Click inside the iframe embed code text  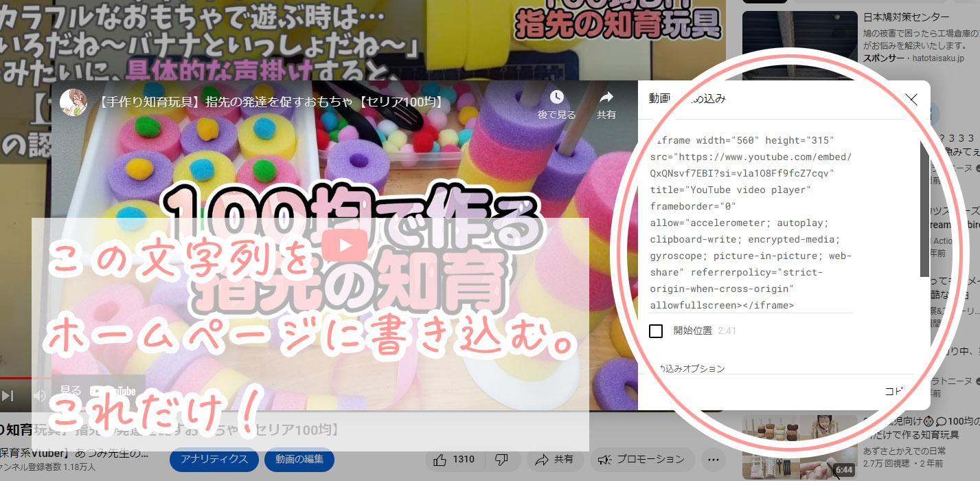point(751,223)
